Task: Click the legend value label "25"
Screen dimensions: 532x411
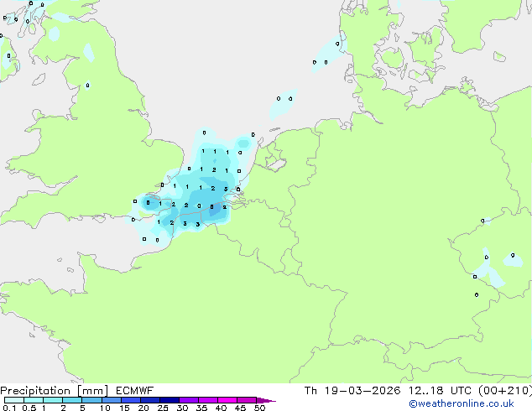Action: point(163,408)
